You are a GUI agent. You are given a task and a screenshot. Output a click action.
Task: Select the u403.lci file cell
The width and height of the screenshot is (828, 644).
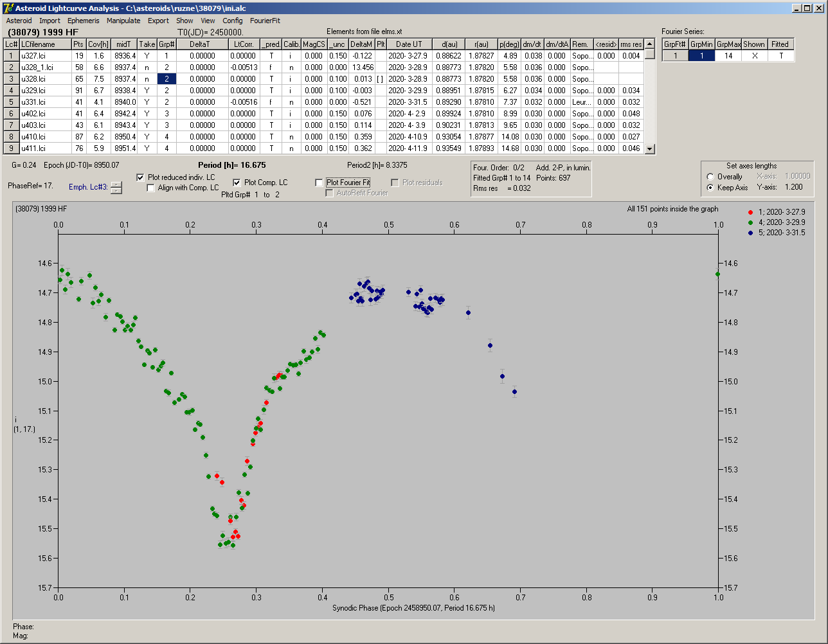click(44, 125)
